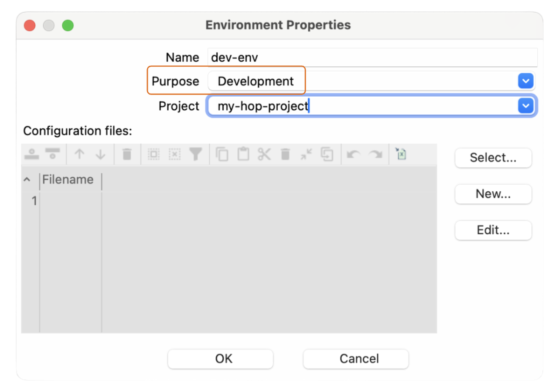Click the green zoom window button

pyautogui.click(x=68, y=25)
